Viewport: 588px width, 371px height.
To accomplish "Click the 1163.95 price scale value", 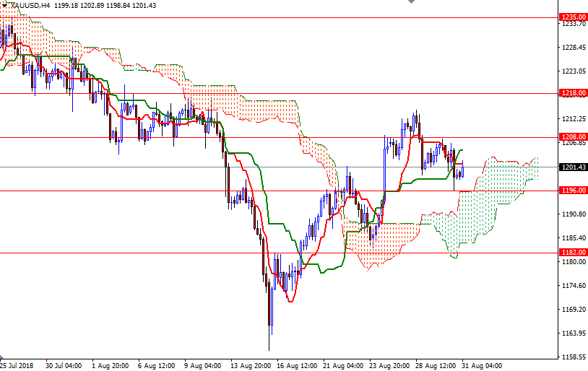I will (572, 333).
